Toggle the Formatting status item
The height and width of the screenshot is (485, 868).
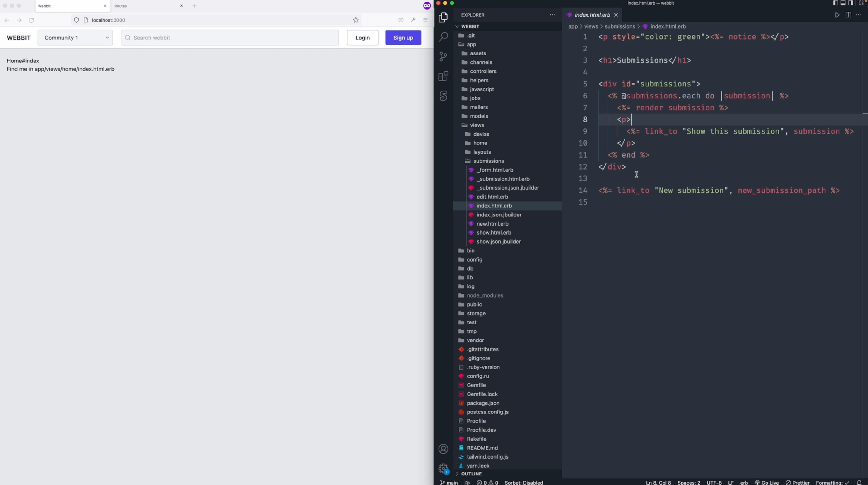(x=833, y=482)
